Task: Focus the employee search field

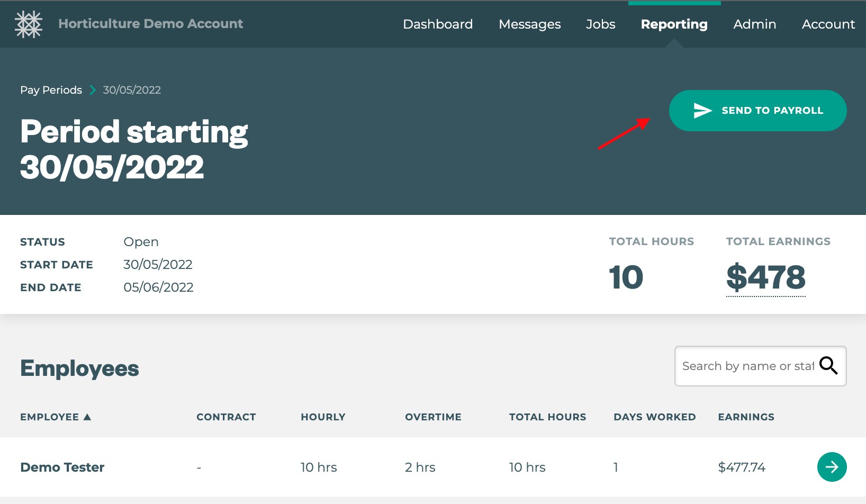Action: pos(746,366)
